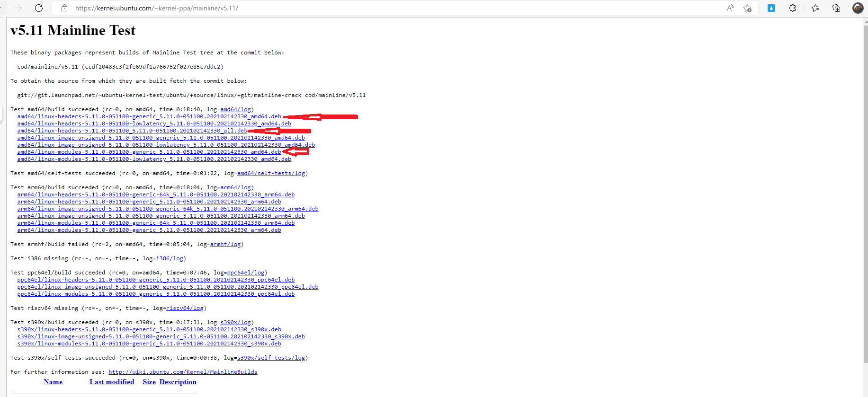Download amd64 linux-headers generic amd64.deb
Image resolution: width=868 pixels, height=397 pixels.
pos(149,116)
